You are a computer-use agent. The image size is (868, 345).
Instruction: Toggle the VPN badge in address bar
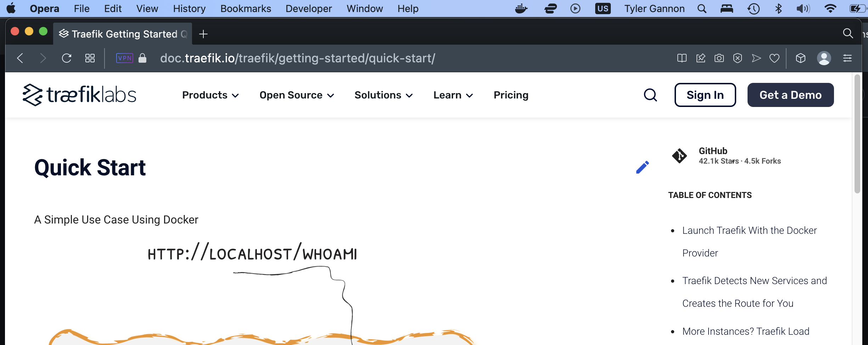[x=124, y=58]
